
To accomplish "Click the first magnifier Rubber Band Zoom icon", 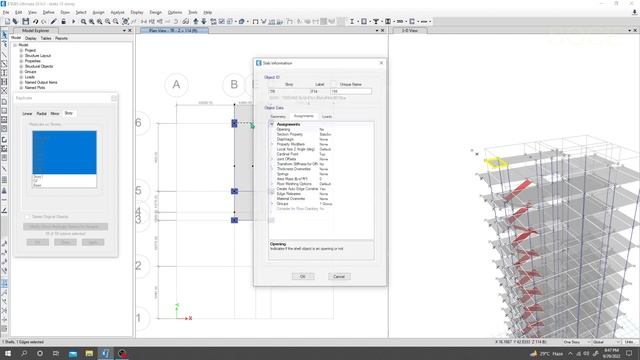I will pos(83,21).
